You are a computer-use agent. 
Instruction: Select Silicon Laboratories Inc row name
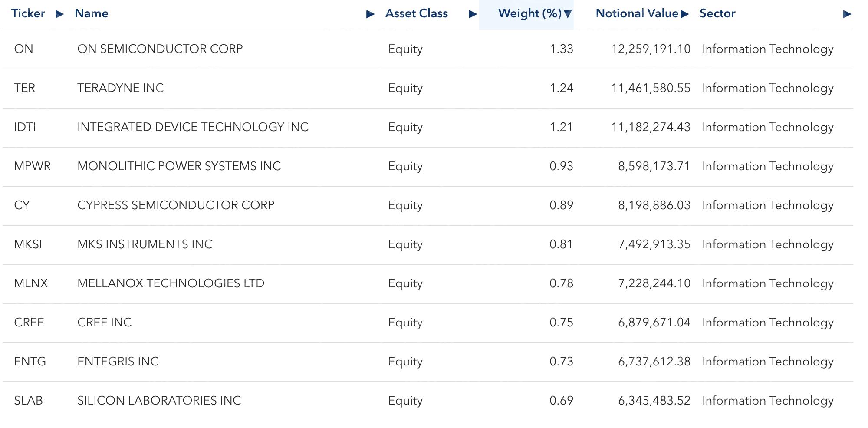159,401
